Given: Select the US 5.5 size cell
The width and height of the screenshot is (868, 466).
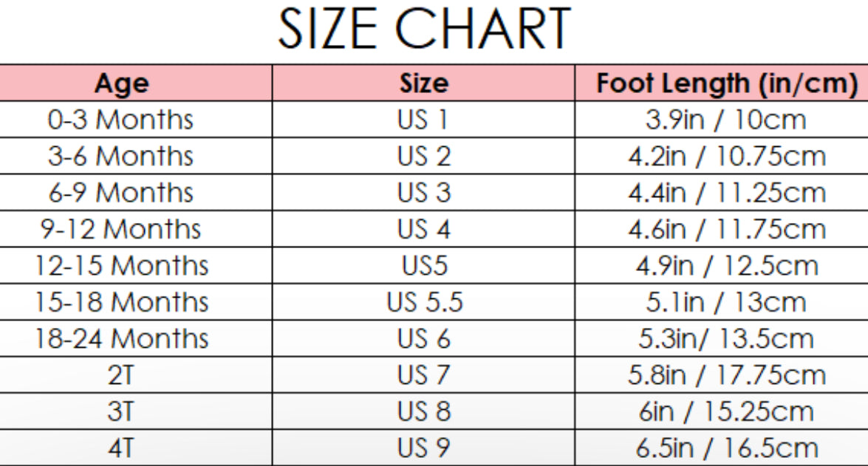Looking at the screenshot, I should (423, 302).
